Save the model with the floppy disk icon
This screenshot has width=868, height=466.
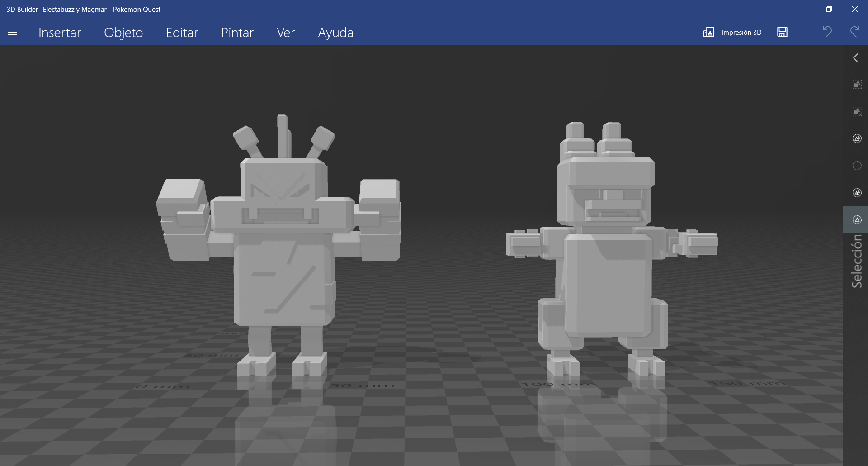coord(783,32)
